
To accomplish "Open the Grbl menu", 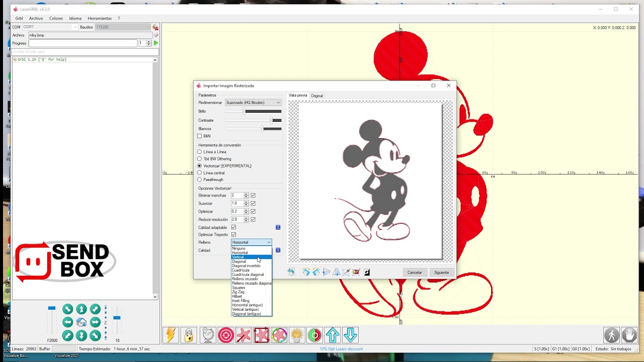I will [19, 19].
